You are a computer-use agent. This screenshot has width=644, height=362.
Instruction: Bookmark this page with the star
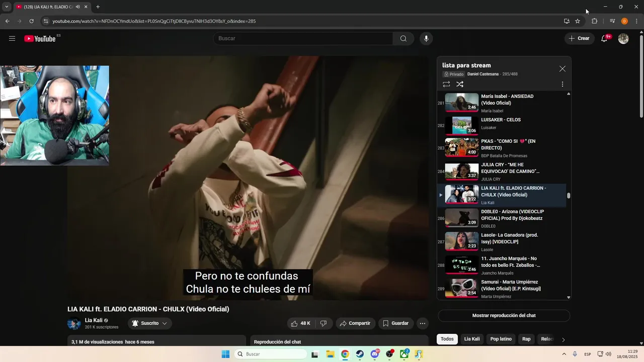point(578,21)
